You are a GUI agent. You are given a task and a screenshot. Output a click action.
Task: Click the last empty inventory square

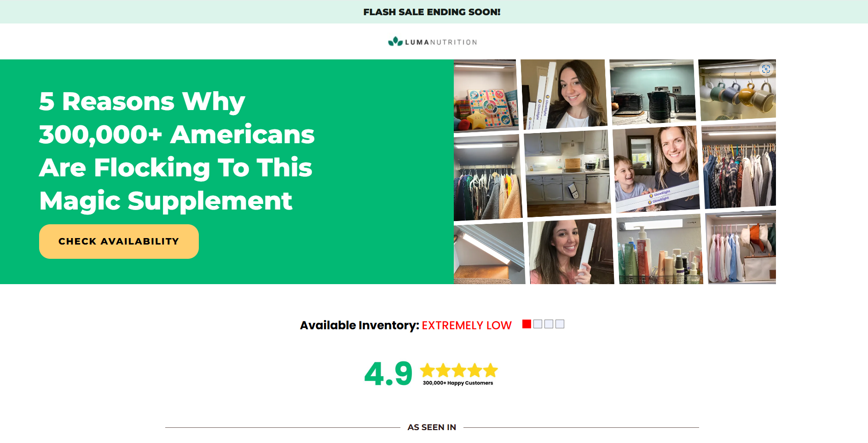tap(560, 324)
